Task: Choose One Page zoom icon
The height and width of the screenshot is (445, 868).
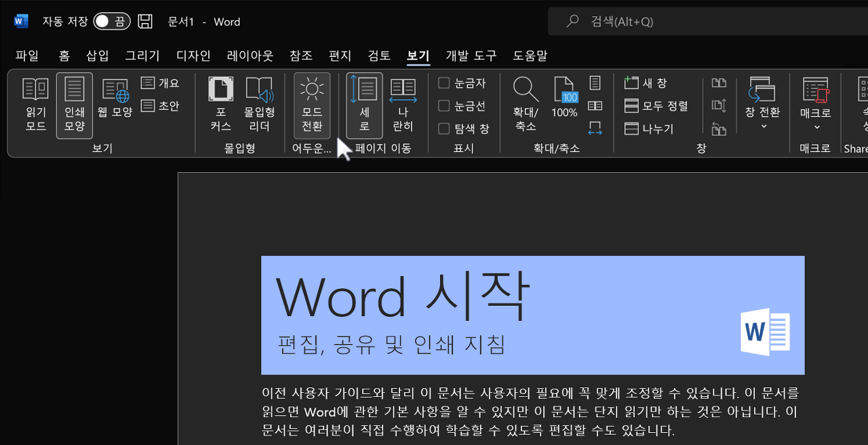Action: pos(595,83)
